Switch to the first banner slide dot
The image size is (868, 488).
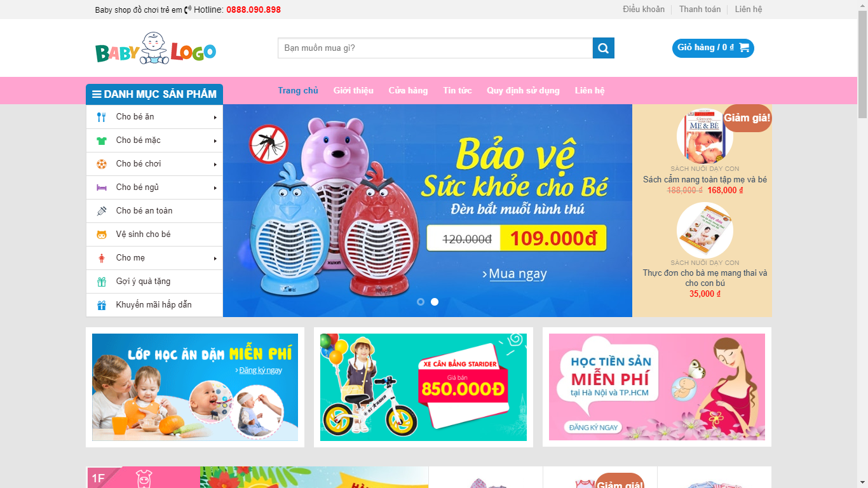(x=421, y=302)
